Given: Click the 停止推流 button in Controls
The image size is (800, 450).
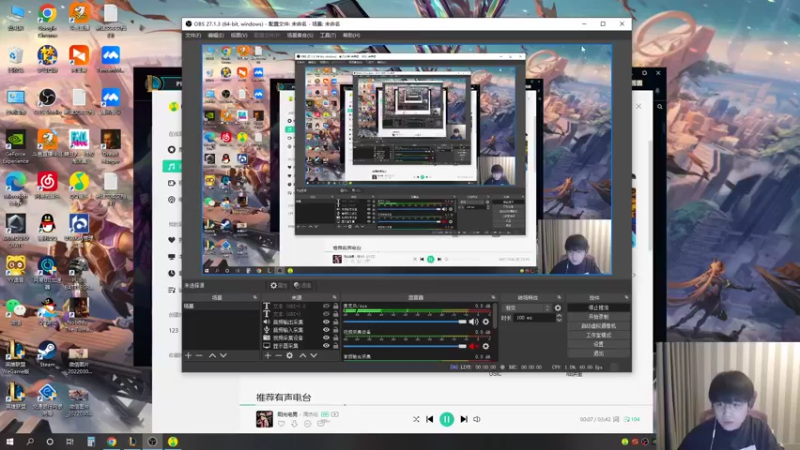Looking at the screenshot, I should (598, 308).
